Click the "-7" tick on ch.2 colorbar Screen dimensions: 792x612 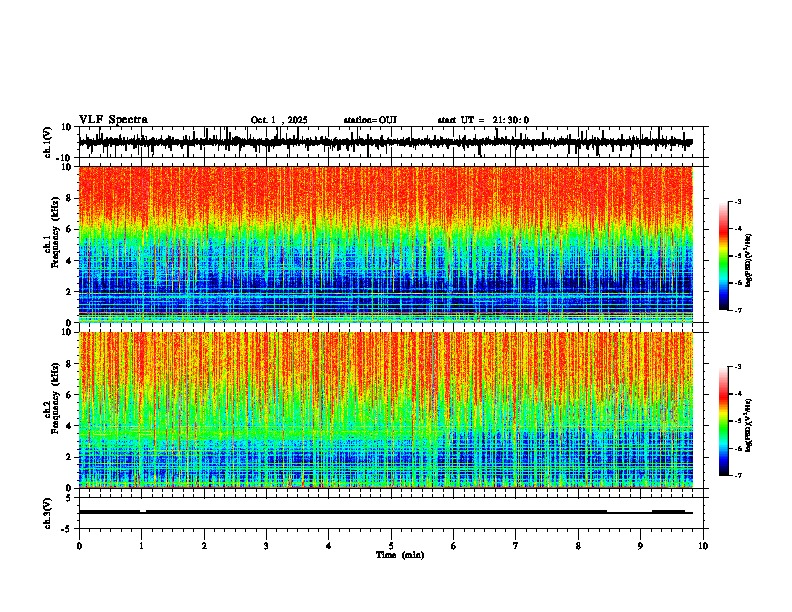pyautogui.click(x=738, y=475)
